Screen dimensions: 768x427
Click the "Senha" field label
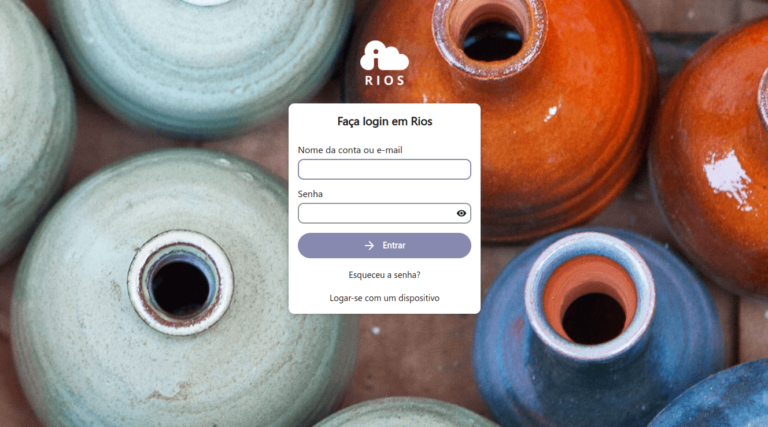[310, 194]
